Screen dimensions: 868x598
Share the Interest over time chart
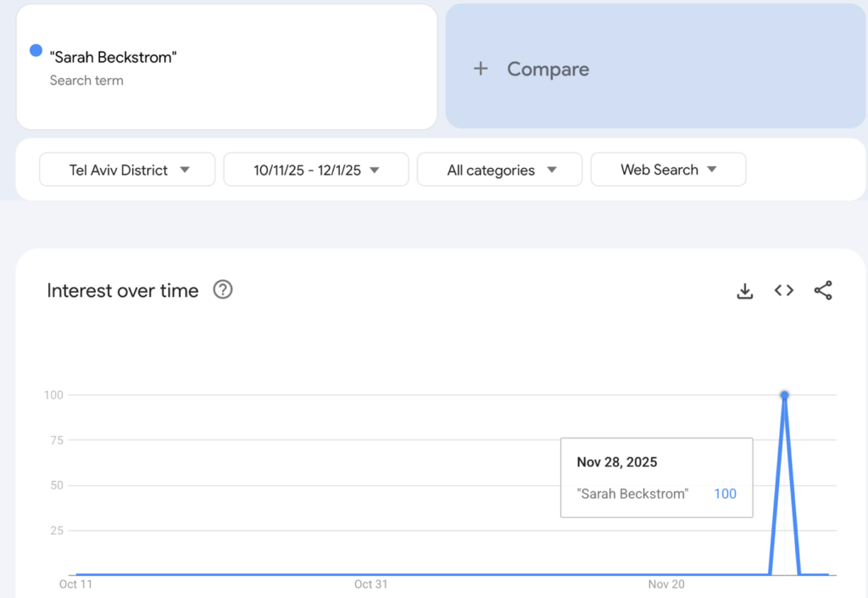pos(823,291)
